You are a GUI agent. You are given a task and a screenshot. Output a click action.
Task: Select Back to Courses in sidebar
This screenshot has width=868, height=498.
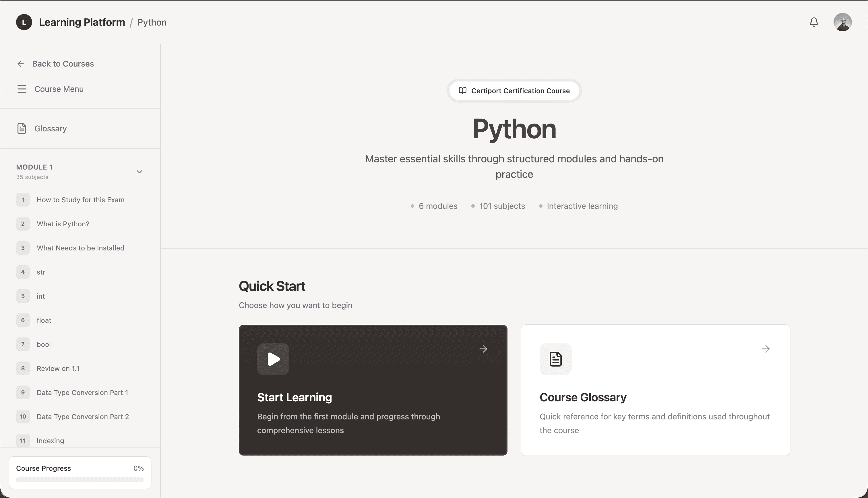(63, 64)
